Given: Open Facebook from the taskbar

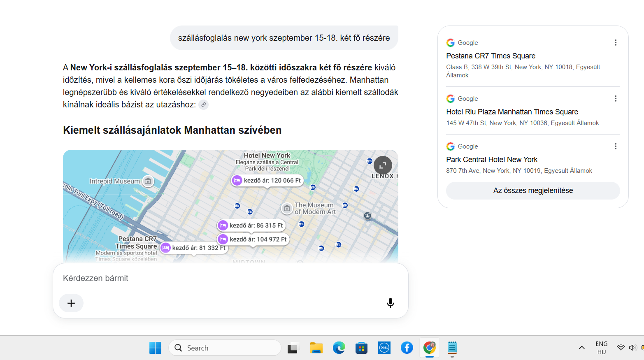Looking at the screenshot, I should coord(407,348).
